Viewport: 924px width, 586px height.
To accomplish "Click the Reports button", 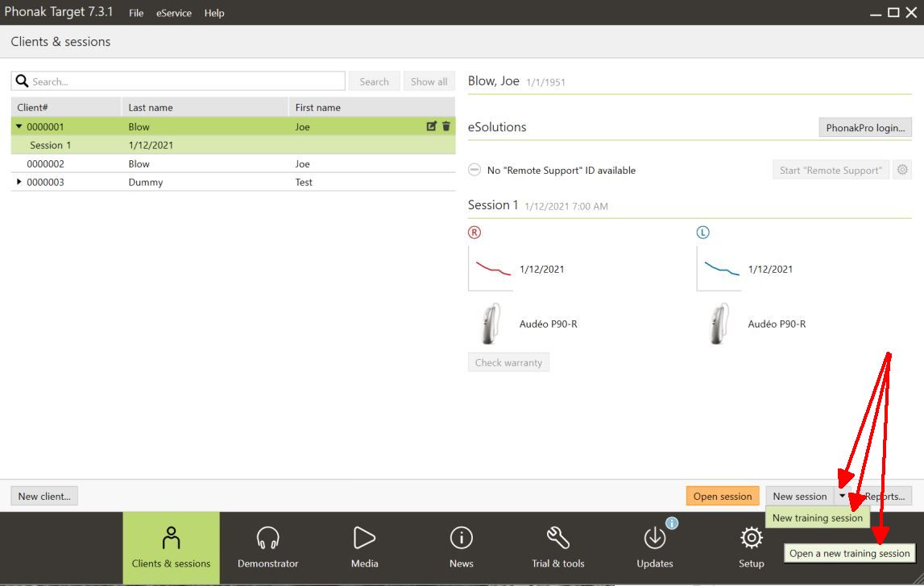I will [885, 496].
